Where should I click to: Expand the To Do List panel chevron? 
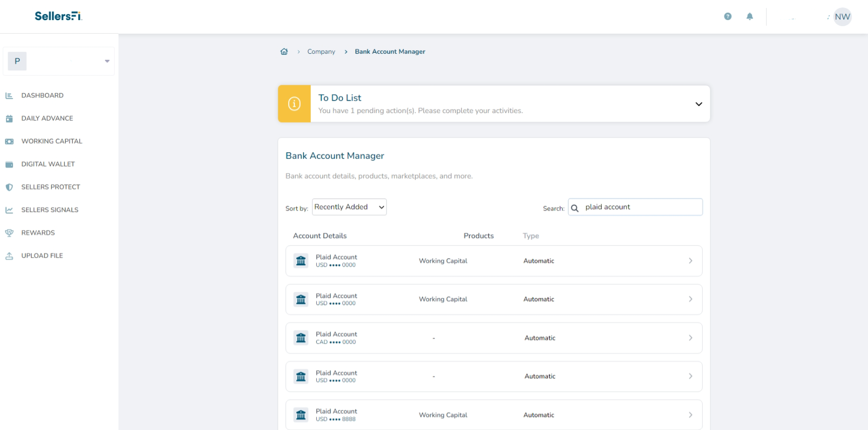coord(698,104)
